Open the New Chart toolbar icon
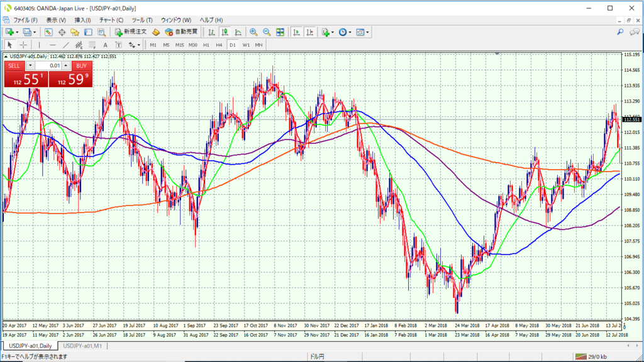 click(9, 32)
